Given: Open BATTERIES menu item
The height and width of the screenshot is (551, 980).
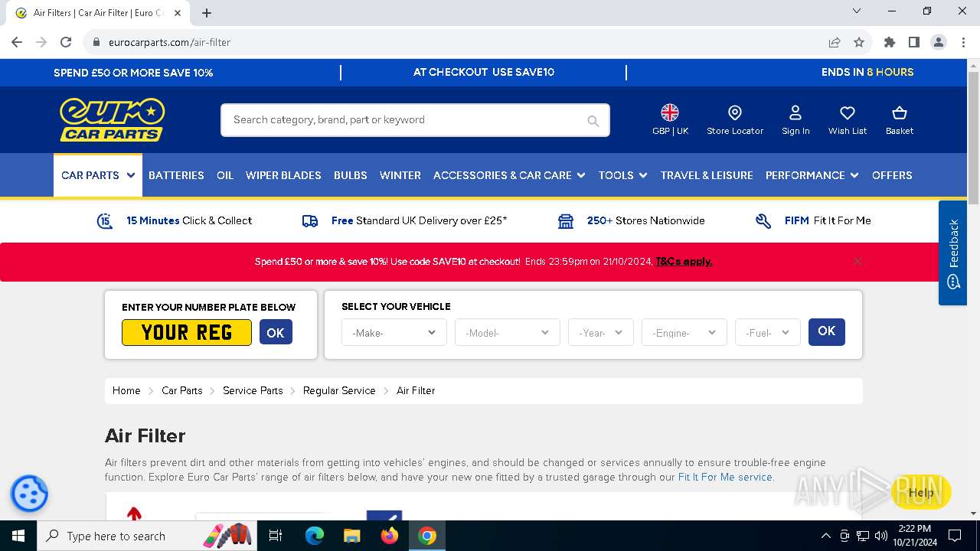Looking at the screenshot, I should point(176,175).
